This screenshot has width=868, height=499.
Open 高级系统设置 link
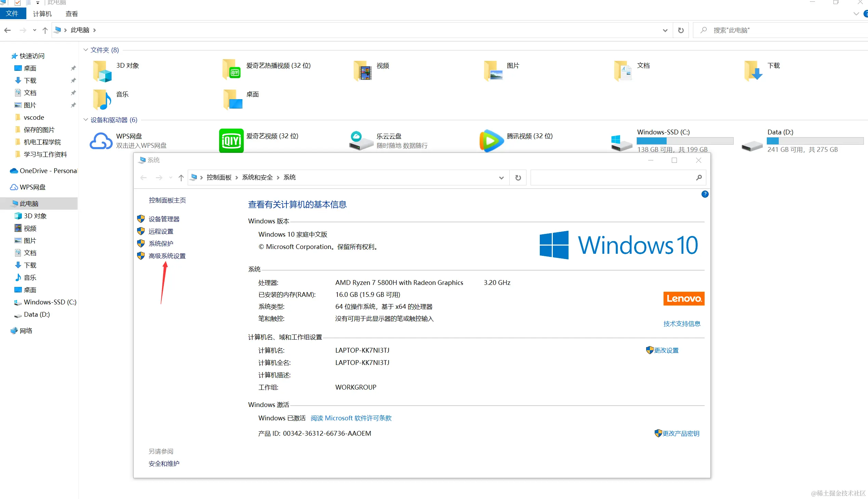(x=167, y=256)
